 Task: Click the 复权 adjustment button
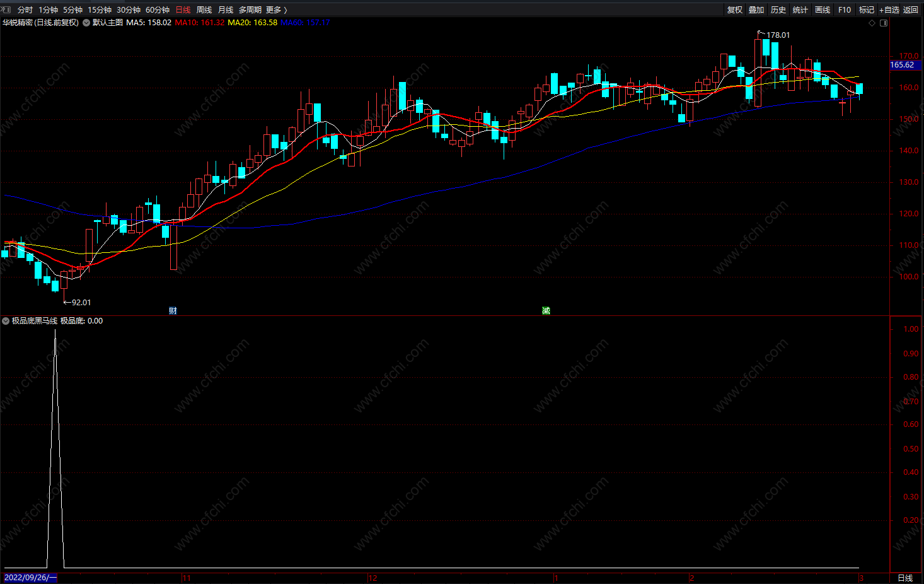pyautogui.click(x=735, y=9)
